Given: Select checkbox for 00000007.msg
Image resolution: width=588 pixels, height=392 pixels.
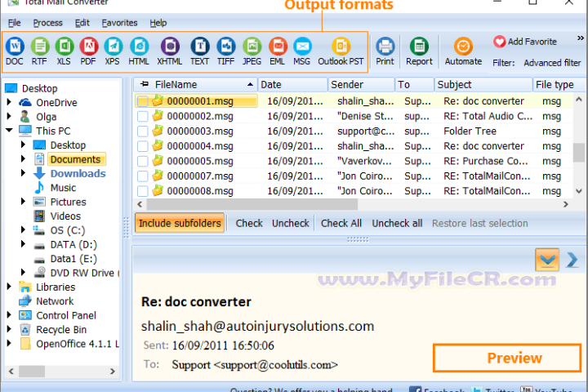Looking at the screenshot, I should [142, 176].
